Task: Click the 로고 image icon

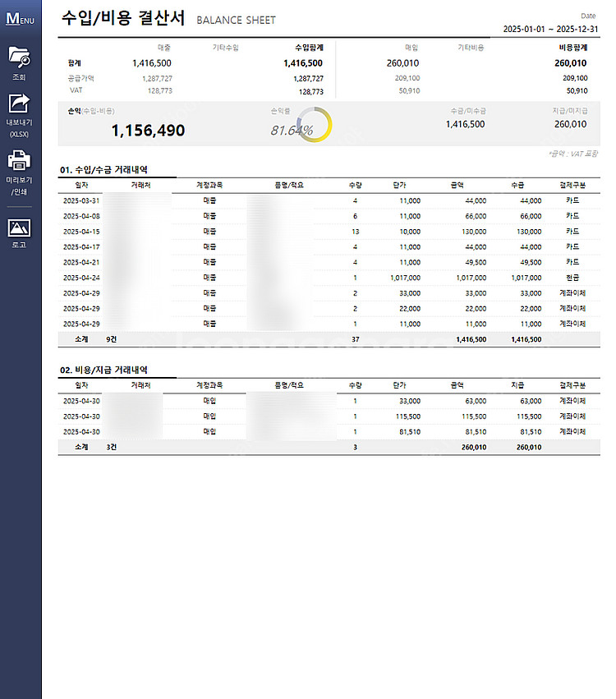Action: coord(19,228)
